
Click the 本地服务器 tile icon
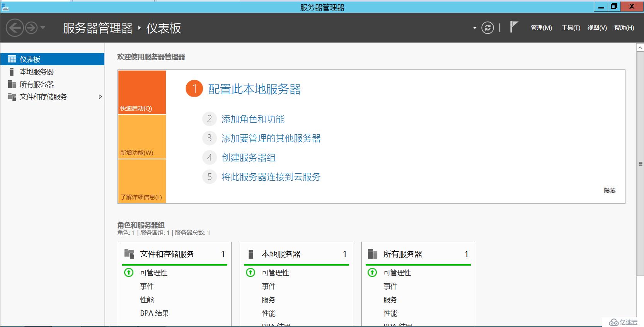tap(251, 254)
